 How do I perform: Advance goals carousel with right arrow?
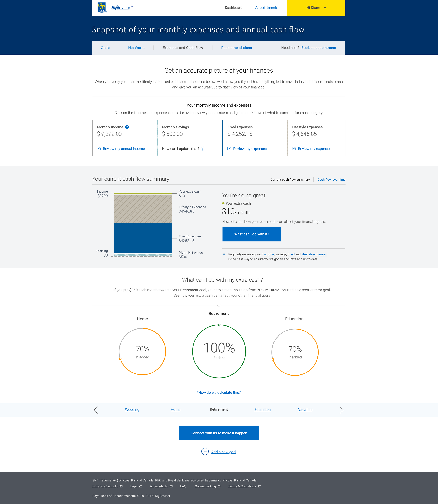pyautogui.click(x=341, y=410)
